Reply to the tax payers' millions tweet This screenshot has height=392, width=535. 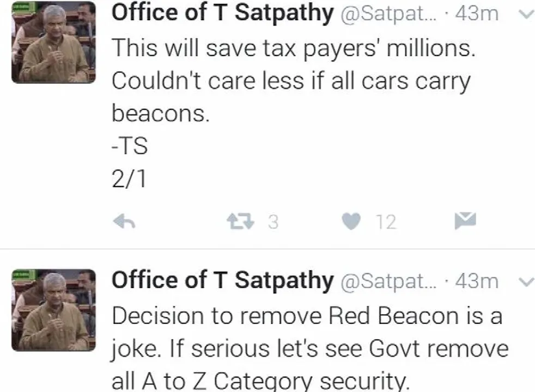pos(124,222)
